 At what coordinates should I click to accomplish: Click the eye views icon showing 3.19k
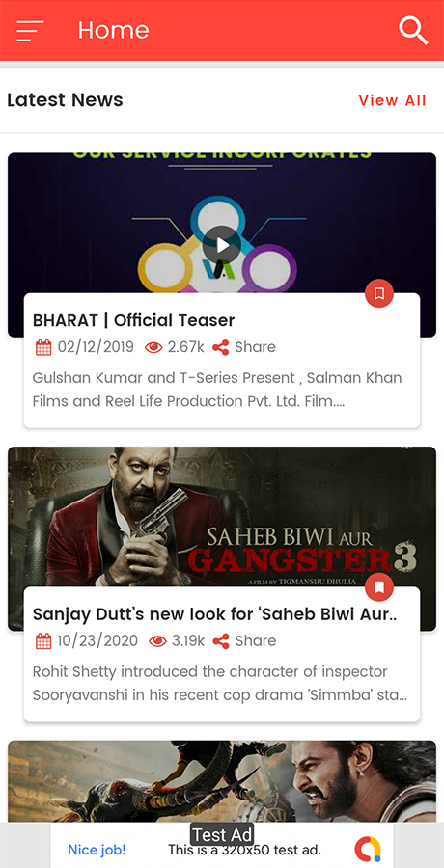tap(157, 641)
